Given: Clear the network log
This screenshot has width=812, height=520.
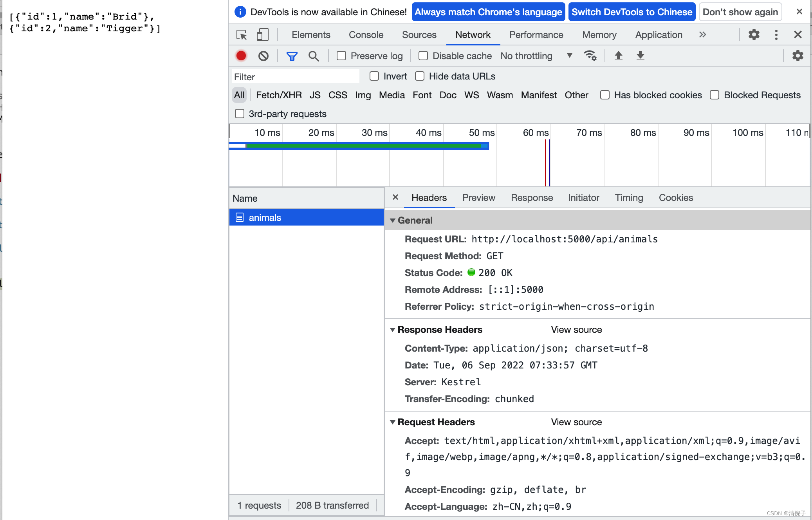Looking at the screenshot, I should (263, 56).
